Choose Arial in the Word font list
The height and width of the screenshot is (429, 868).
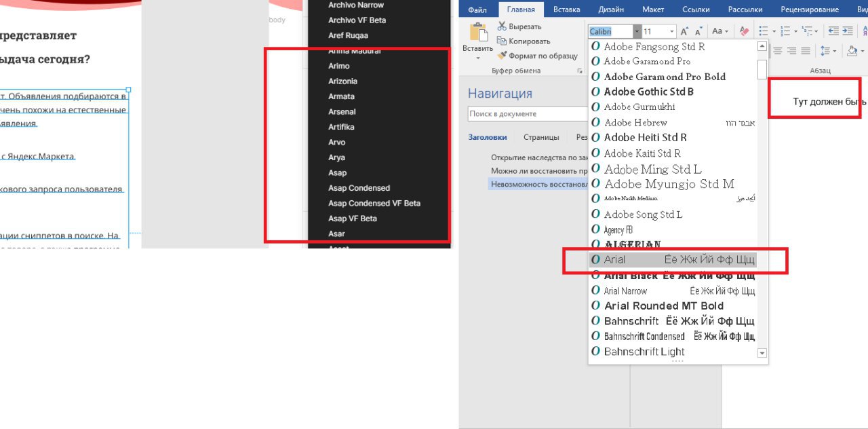pyautogui.click(x=673, y=259)
